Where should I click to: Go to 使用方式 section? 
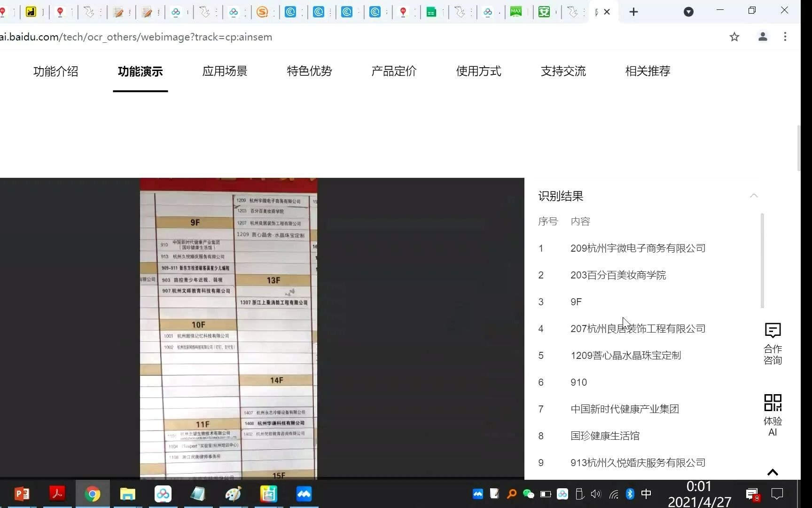click(479, 71)
